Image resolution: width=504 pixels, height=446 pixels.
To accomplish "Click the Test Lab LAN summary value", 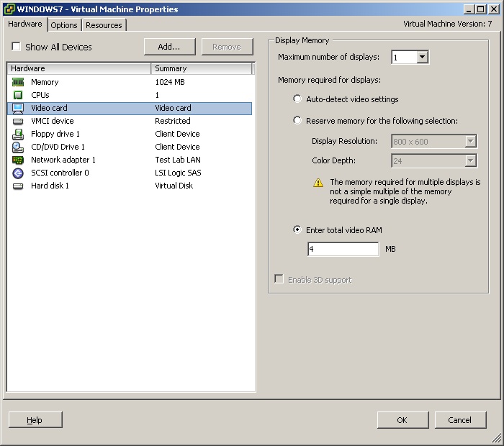I will pos(178,160).
